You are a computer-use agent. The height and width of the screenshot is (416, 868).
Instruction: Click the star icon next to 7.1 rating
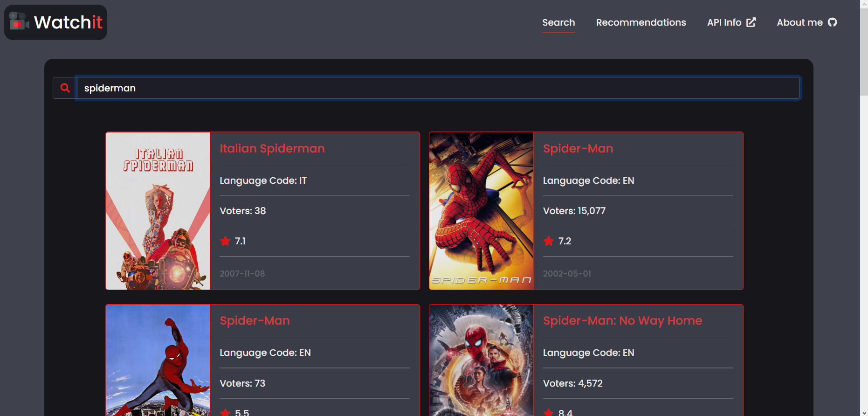click(225, 241)
